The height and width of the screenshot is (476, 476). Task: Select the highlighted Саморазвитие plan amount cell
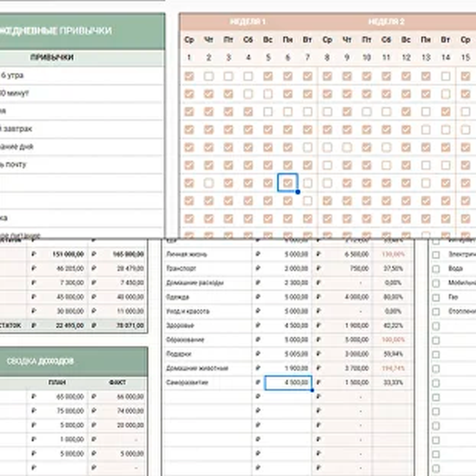(288, 382)
